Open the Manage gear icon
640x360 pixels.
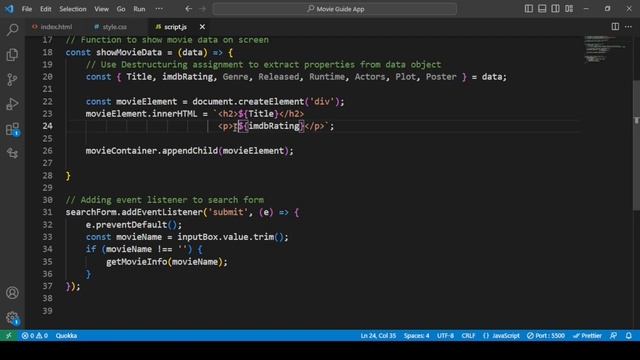[x=12, y=318]
